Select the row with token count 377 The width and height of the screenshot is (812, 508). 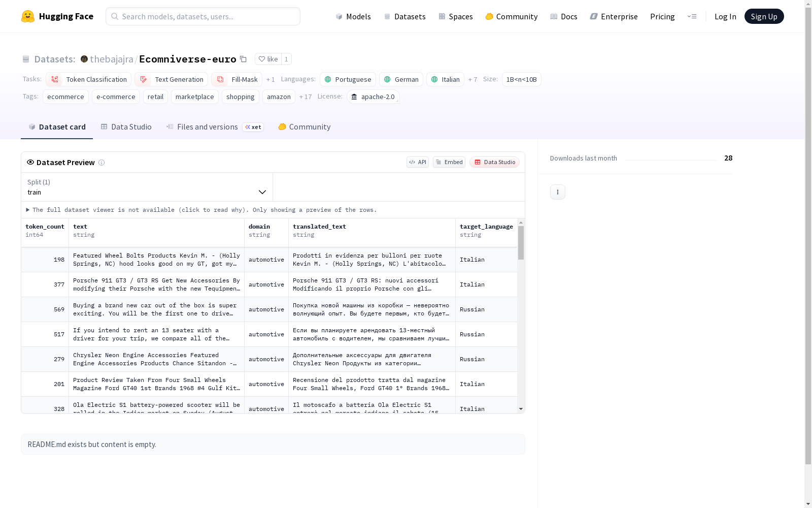pyautogui.click(x=269, y=284)
